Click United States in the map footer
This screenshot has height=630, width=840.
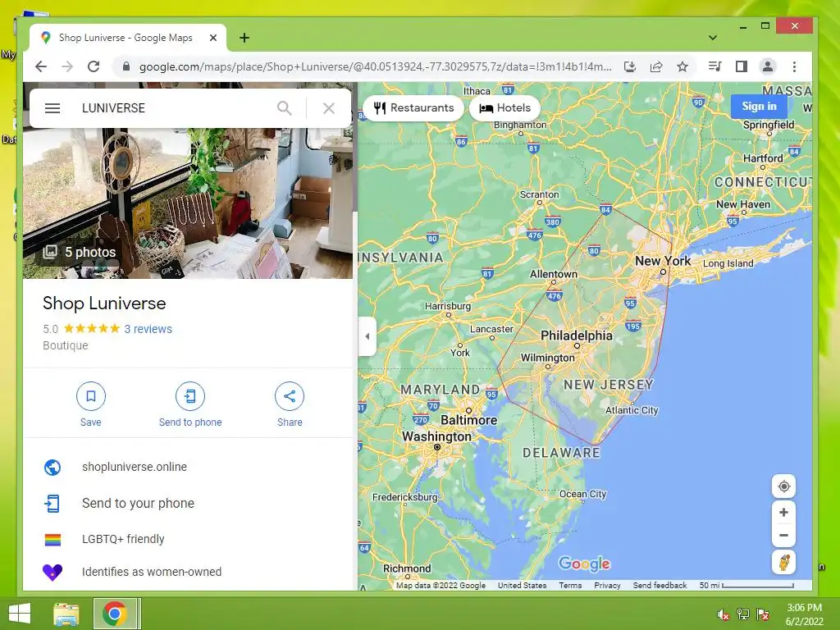click(522, 586)
